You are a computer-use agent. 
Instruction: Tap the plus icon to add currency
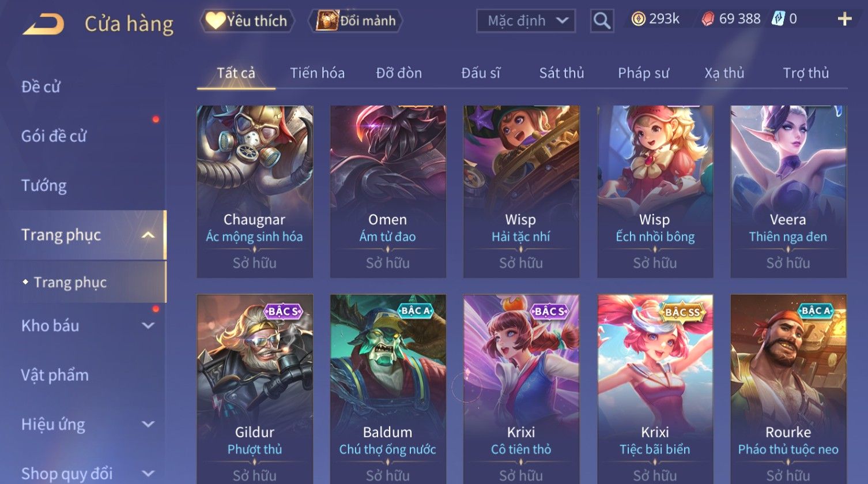[844, 20]
